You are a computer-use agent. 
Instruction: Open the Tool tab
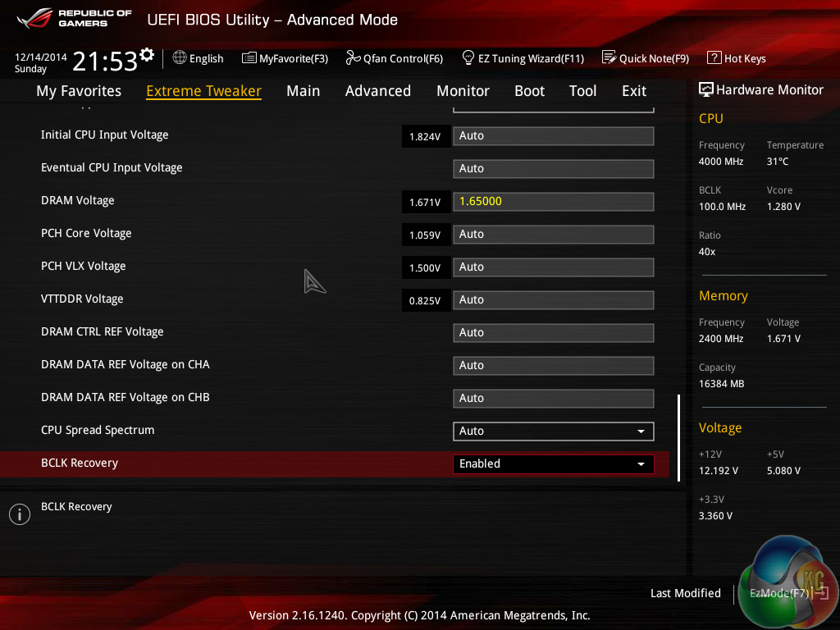(x=583, y=91)
